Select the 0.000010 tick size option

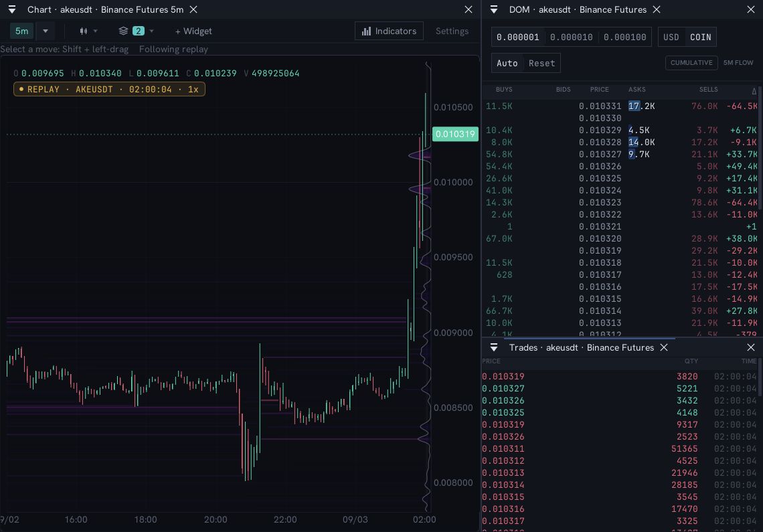572,37
